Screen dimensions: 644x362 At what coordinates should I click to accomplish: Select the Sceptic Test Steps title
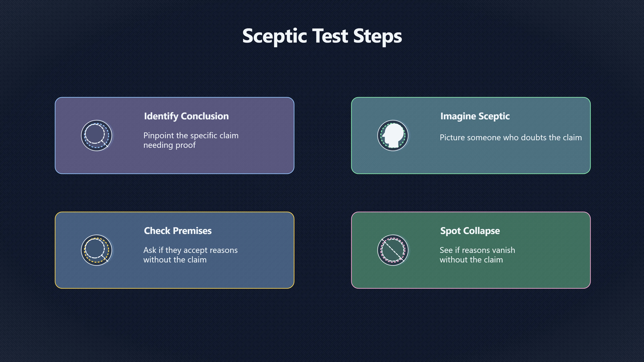pos(322,36)
